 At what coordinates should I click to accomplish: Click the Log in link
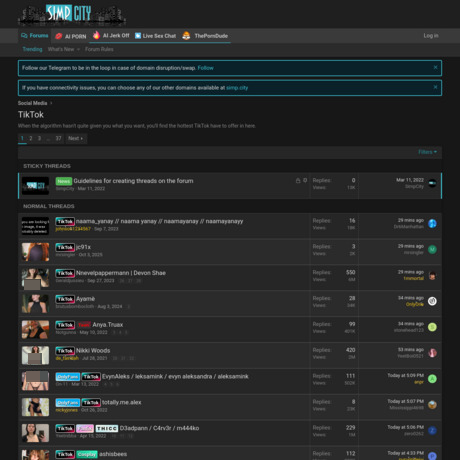431,35
